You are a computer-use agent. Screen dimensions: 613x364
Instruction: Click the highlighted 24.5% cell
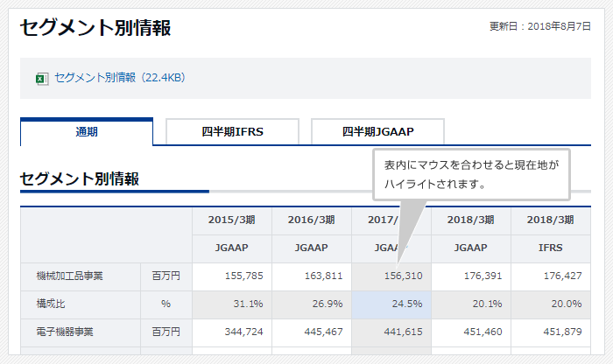click(x=391, y=304)
